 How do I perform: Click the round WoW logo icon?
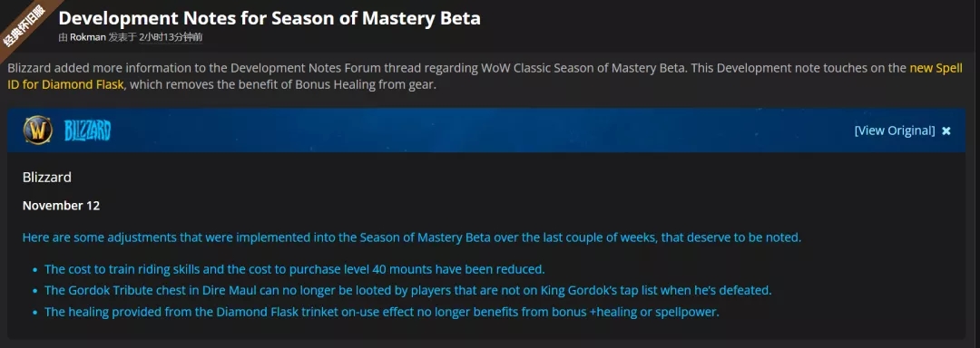(37, 130)
